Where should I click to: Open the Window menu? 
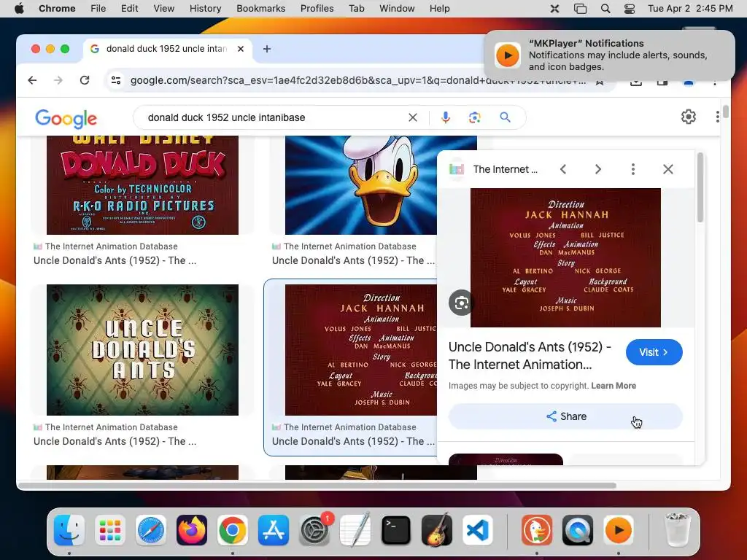[x=397, y=8]
